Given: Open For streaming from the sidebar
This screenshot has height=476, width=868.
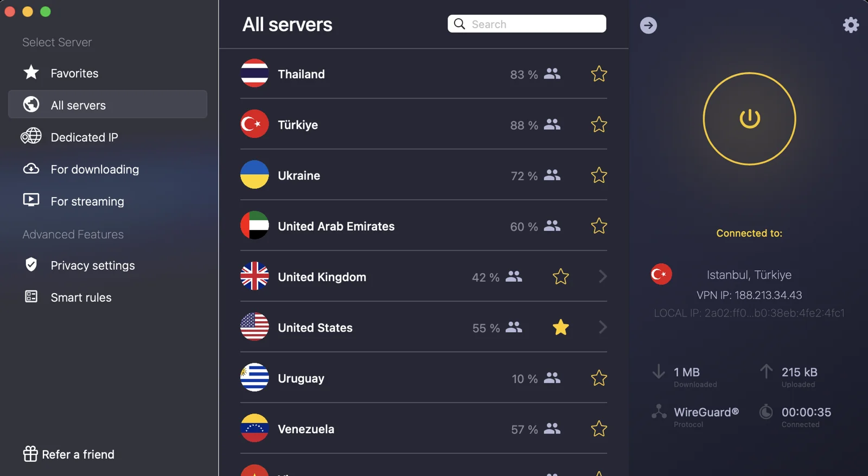Looking at the screenshot, I should 87,201.
